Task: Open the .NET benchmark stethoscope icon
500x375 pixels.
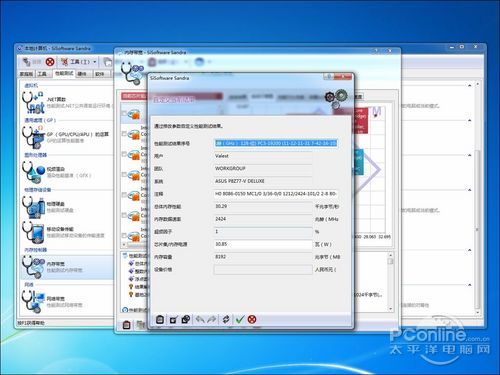Action: coord(32,103)
